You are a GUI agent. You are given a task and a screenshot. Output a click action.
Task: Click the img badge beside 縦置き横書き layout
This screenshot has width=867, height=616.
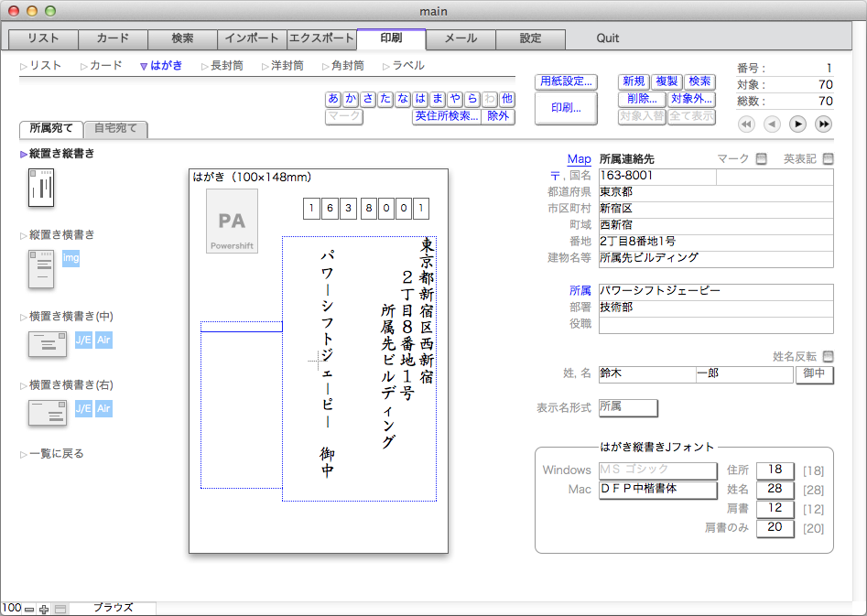pyautogui.click(x=71, y=259)
